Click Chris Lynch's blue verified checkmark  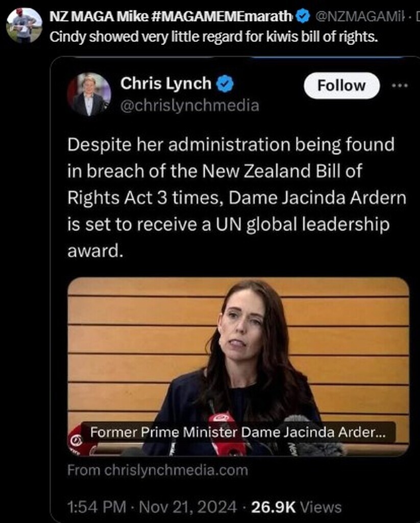point(225,84)
